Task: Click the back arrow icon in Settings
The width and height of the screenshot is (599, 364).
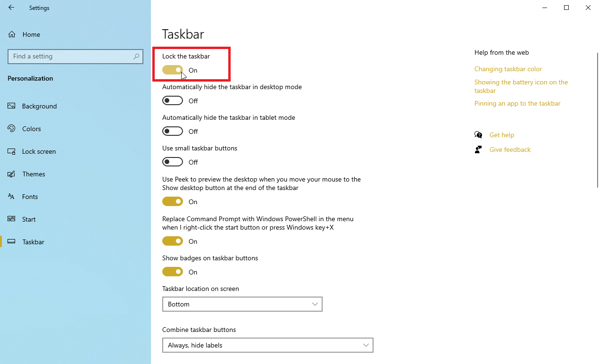Action: tap(11, 8)
